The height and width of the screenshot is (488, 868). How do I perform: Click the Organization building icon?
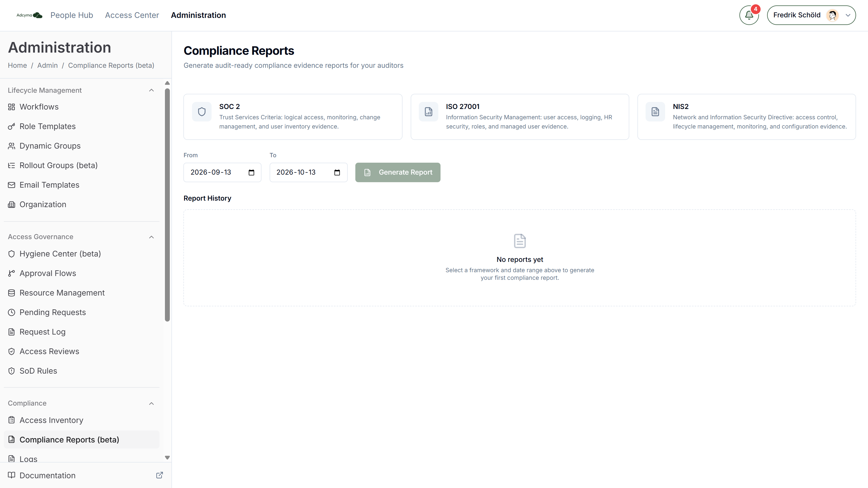(x=11, y=204)
